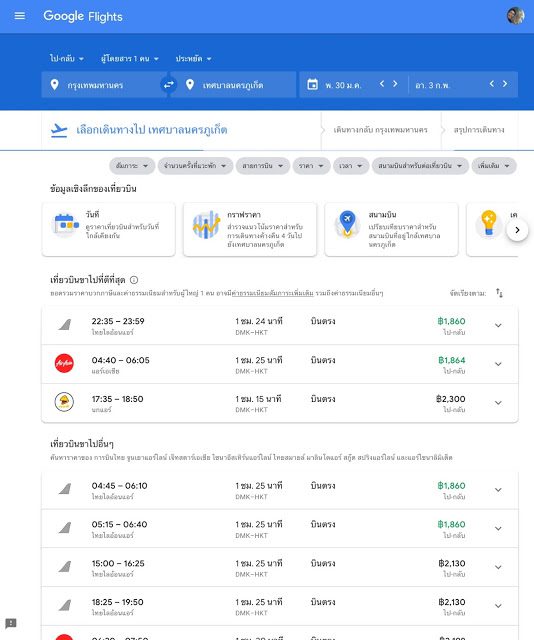Open the passengers count dropdown
This screenshot has width=534, height=640.
click(x=130, y=59)
